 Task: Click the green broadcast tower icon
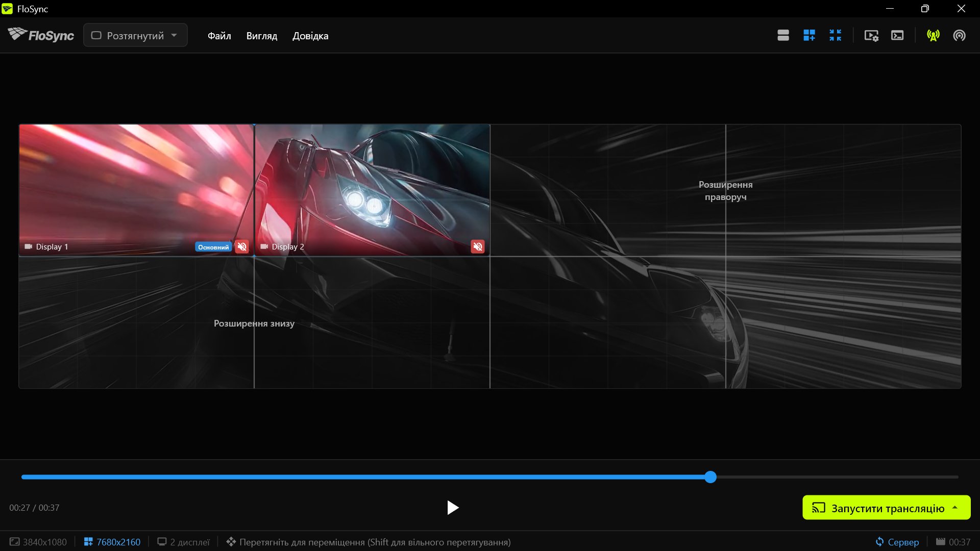pos(933,35)
